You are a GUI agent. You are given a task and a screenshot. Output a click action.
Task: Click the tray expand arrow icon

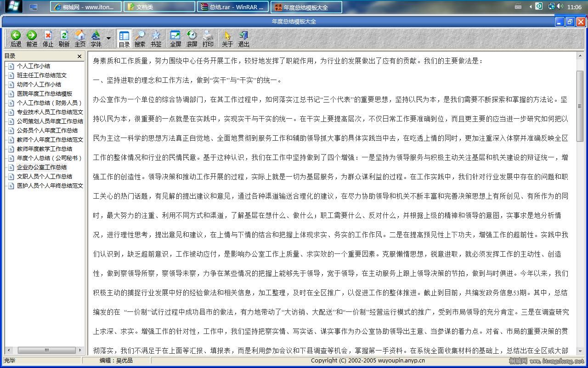(531, 6)
